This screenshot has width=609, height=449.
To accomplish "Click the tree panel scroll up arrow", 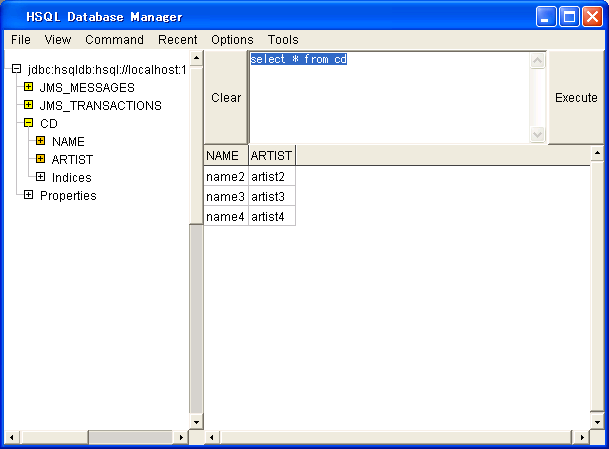I will coord(197,58).
